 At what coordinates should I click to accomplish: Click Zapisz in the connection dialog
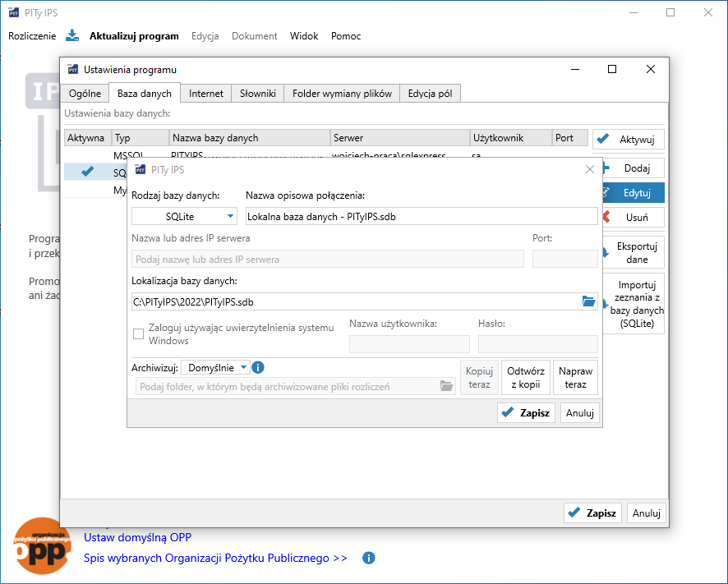coord(527,413)
